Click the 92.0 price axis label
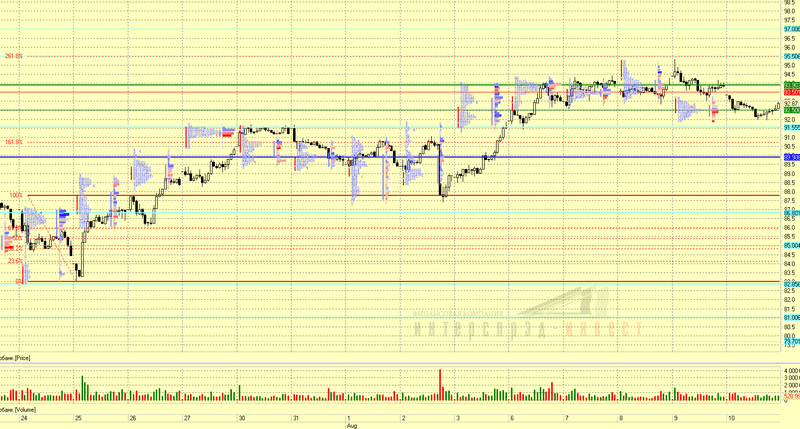Viewport: 800px width, 429px height. click(790, 120)
